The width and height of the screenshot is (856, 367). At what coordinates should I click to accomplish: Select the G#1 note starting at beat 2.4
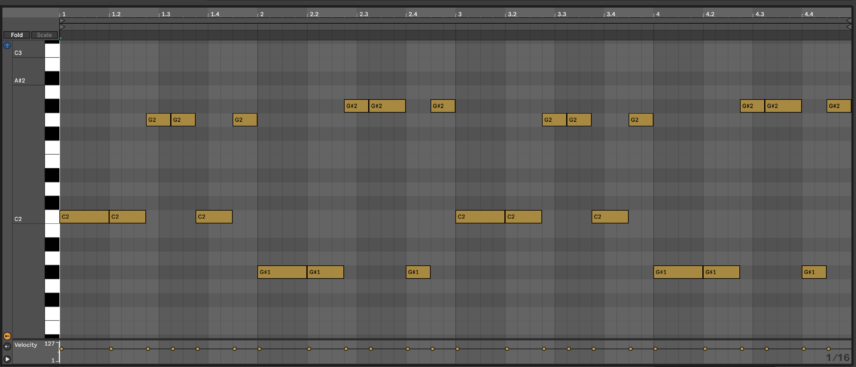point(418,272)
